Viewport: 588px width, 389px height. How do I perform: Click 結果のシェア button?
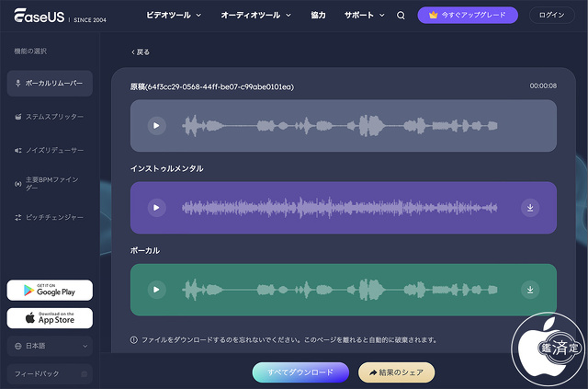tap(396, 372)
